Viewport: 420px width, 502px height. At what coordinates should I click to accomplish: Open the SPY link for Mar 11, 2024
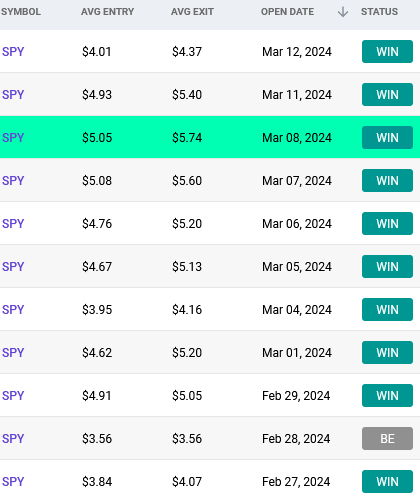(13, 95)
